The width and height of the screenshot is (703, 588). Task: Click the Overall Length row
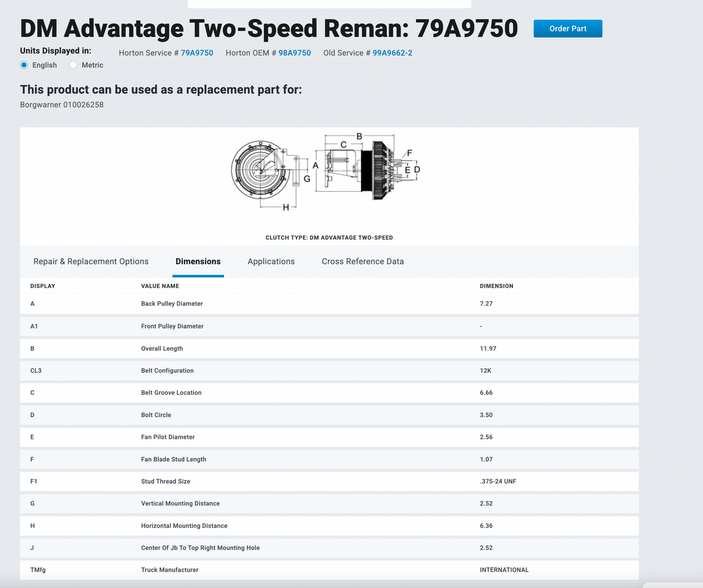click(x=329, y=348)
